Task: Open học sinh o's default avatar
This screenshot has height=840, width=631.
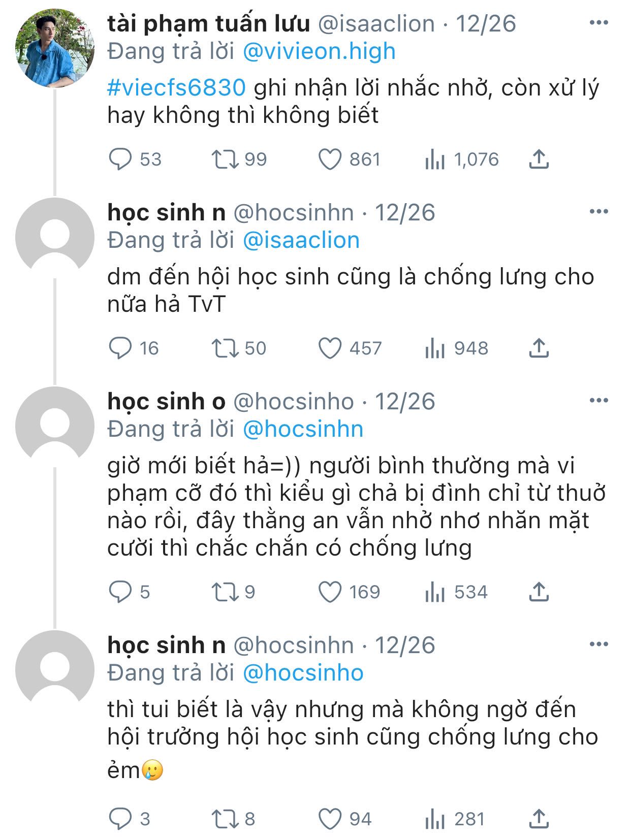Action: pos(55,426)
